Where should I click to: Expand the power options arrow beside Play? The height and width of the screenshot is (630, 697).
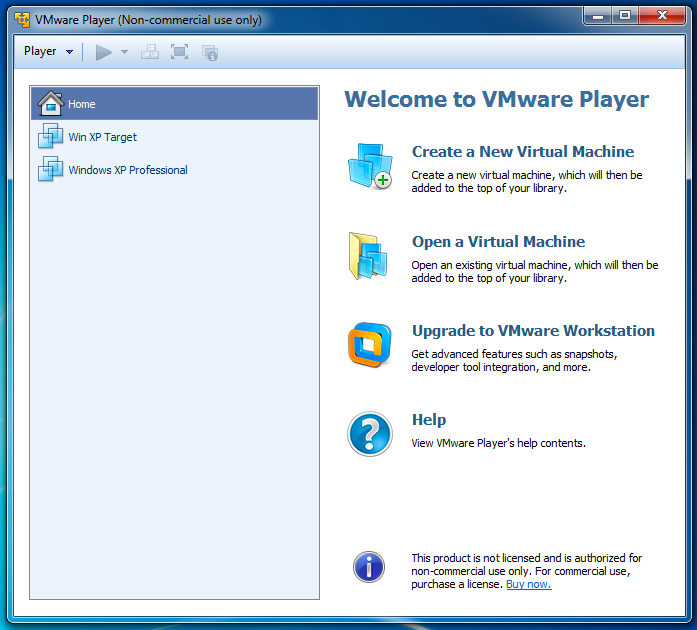[125, 52]
